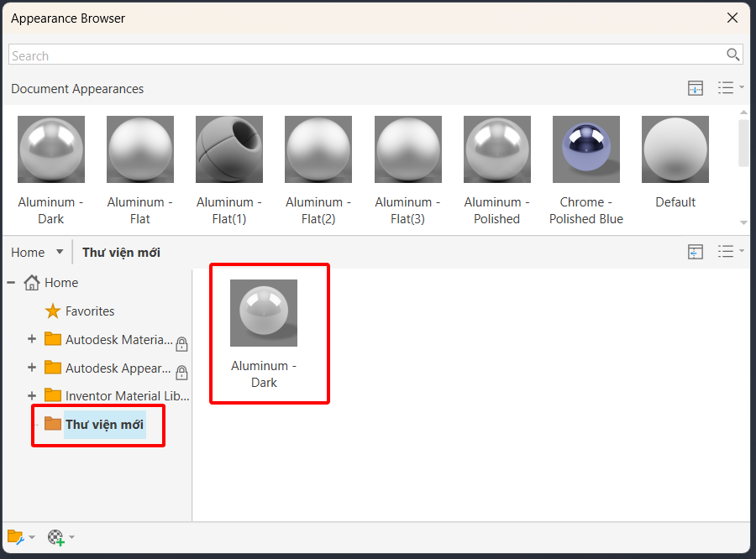
Task: Collapse the Home tree node
Action: coord(11,282)
